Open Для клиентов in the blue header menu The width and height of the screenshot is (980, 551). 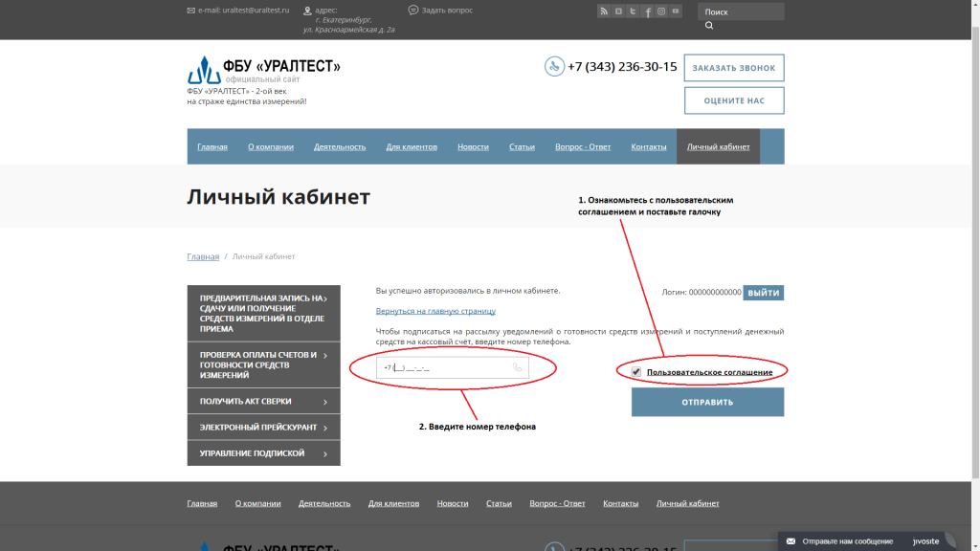coord(412,146)
